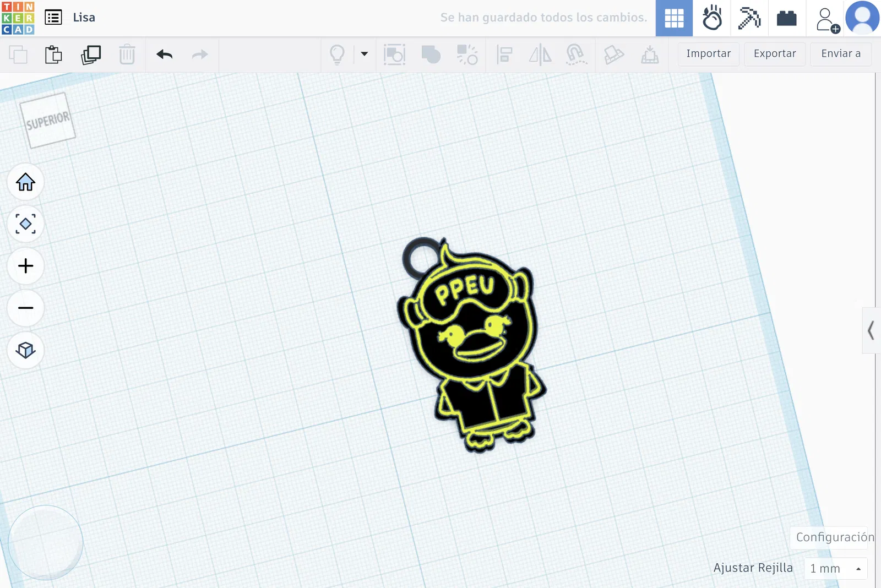Click the SUPERIOR view cube
The width and height of the screenshot is (881, 588).
click(48, 120)
